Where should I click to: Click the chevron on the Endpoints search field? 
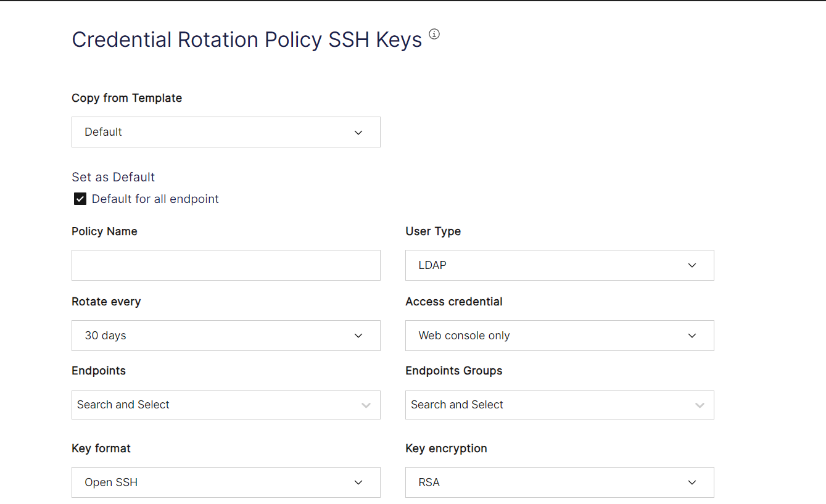pos(366,405)
